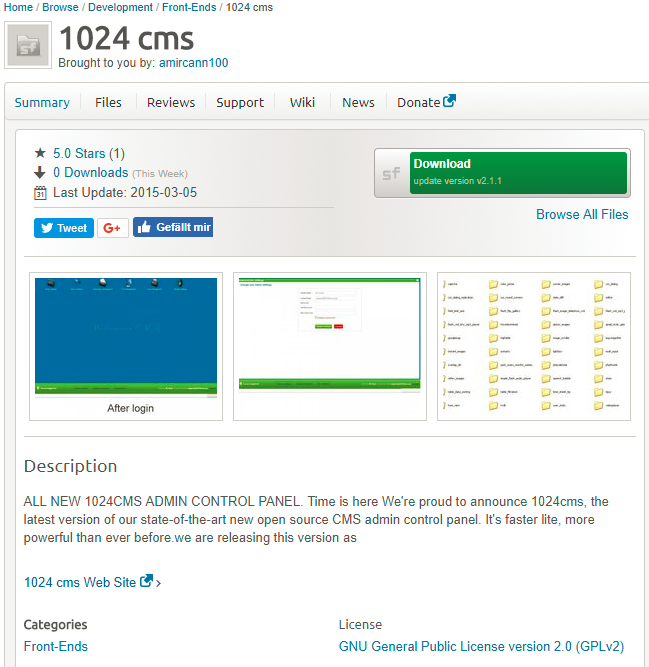The image size is (649, 667).
Task: Open the GNU General Public License link
Action: point(481,646)
